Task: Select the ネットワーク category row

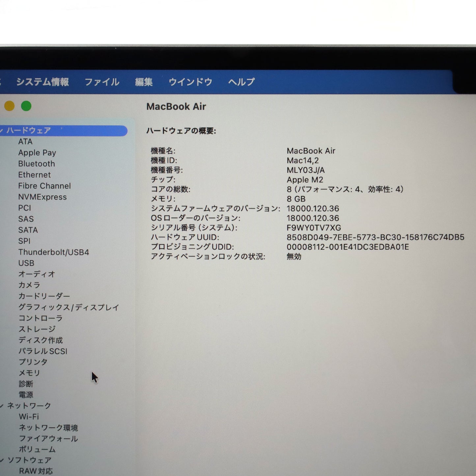Action: pyautogui.click(x=29, y=406)
